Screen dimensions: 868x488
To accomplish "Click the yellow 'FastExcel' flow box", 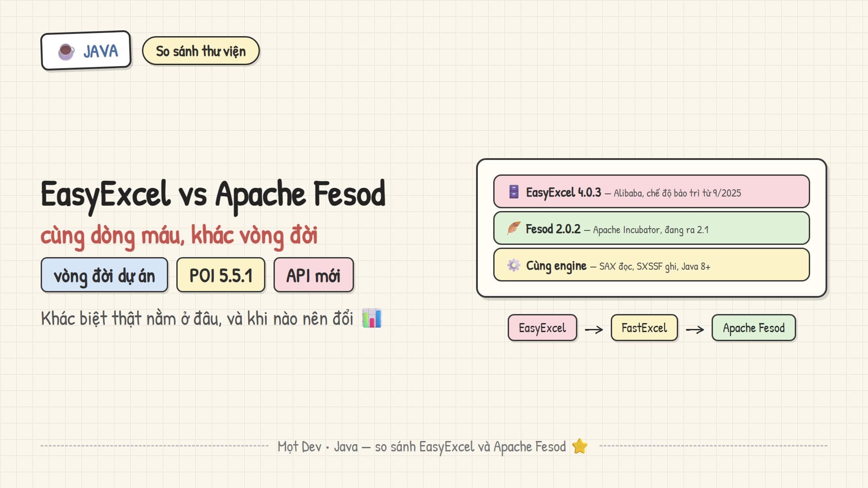I will pos(644,328).
